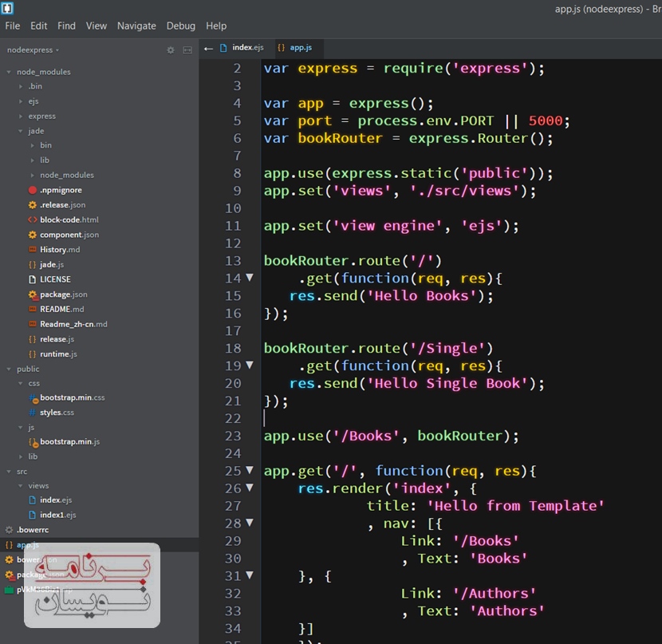
Task: Click the green zip archive file icon
Action: pyautogui.click(x=9, y=590)
